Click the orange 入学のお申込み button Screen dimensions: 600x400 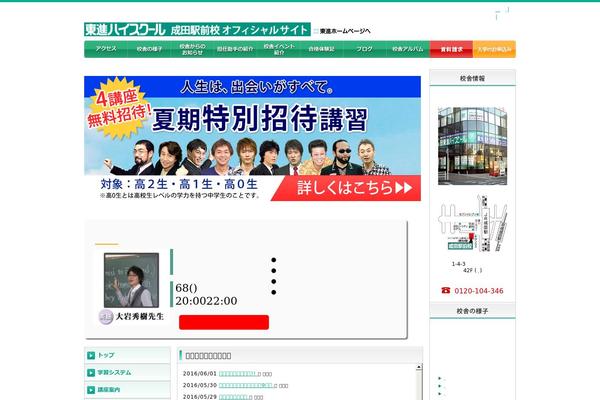click(x=494, y=49)
